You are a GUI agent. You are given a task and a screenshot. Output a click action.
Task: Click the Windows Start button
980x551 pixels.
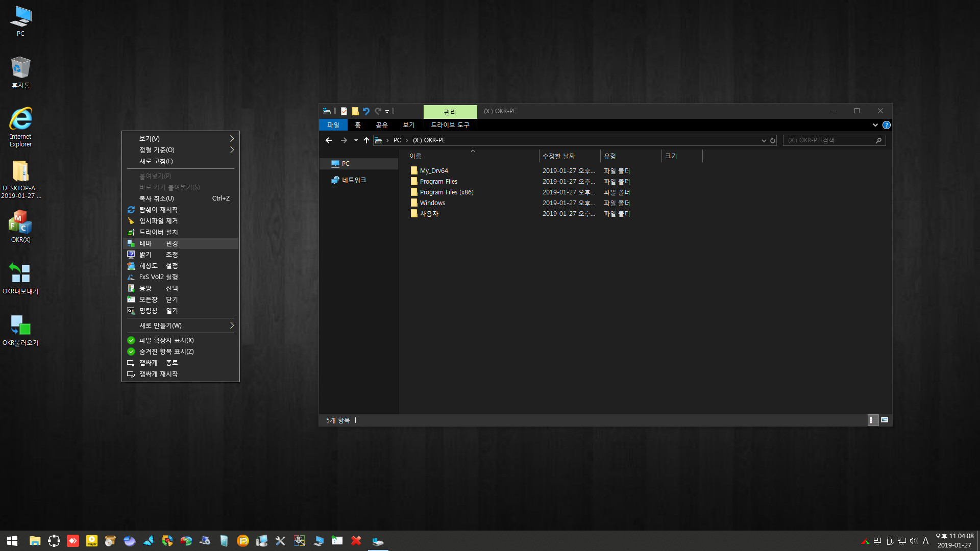click(12, 541)
